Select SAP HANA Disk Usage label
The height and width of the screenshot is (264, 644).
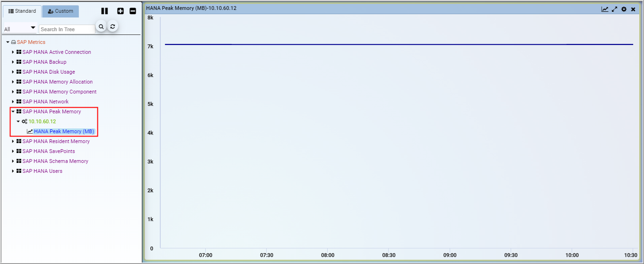[49, 72]
